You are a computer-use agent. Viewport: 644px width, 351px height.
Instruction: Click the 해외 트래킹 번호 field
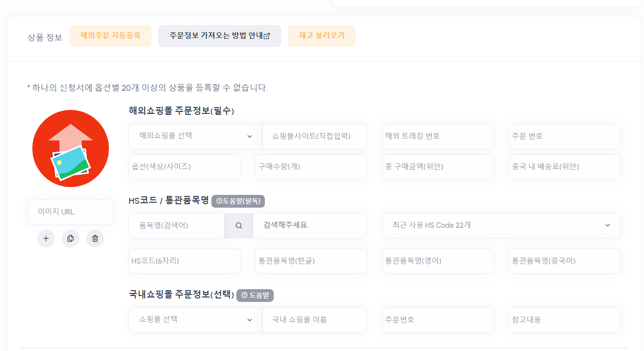point(438,136)
